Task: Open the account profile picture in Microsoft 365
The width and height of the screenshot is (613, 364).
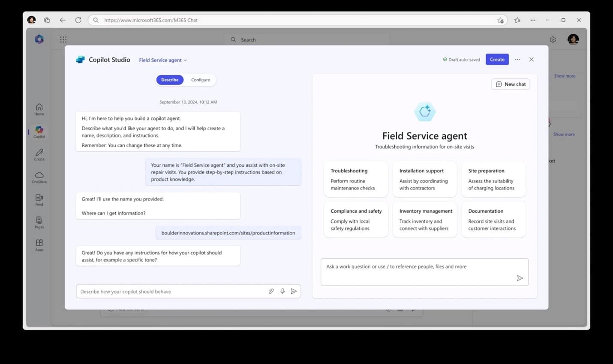Action: pyautogui.click(x=573, y=39)
